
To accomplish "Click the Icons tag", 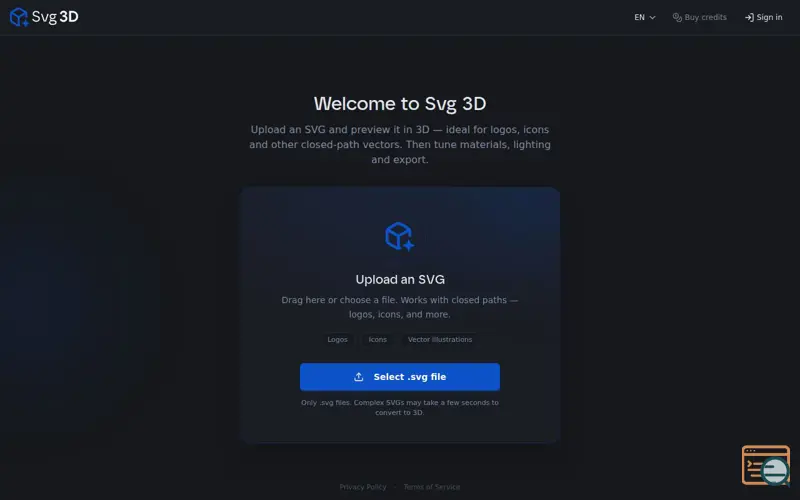I will click(x=378, y=339).
